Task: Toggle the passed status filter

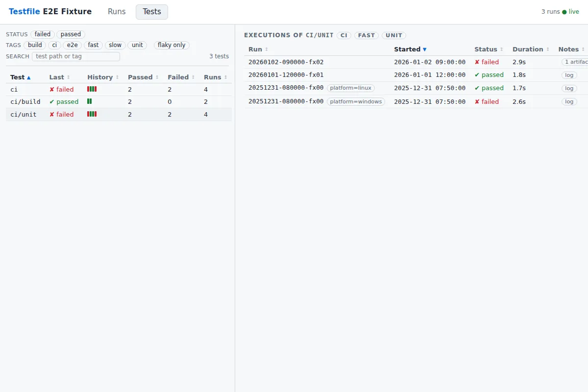Action: pyautogui.click(x=71, y=34)
